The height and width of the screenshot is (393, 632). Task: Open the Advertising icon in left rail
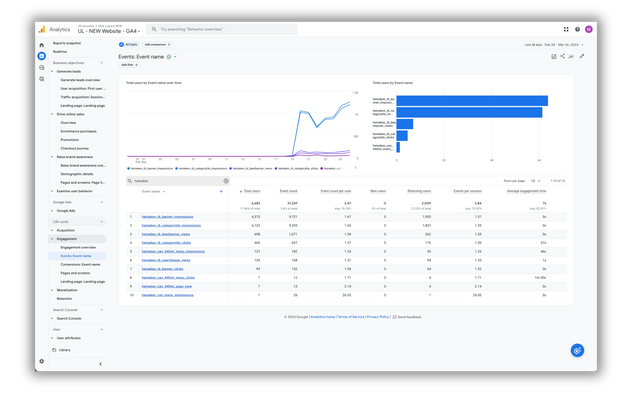coord(42,79)
